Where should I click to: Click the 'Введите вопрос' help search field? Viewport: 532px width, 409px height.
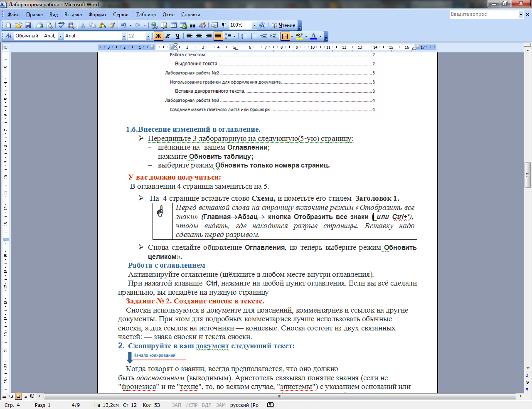coord(484,14)
